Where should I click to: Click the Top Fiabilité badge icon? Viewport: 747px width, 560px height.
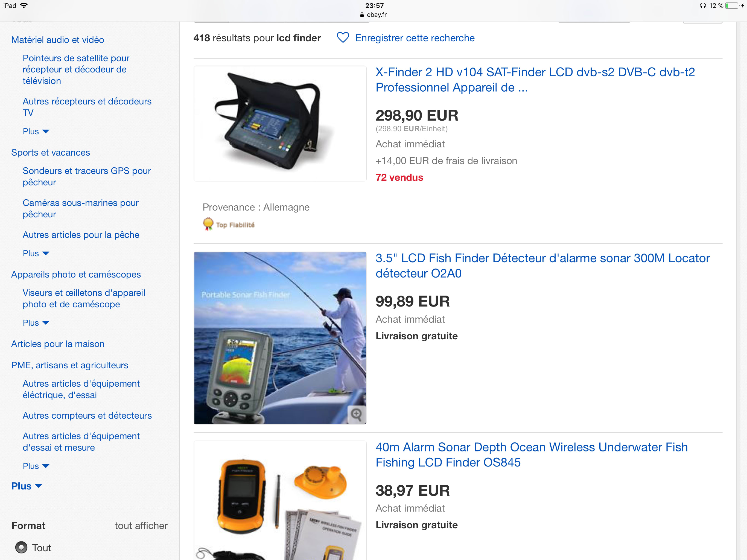[208, 224]
